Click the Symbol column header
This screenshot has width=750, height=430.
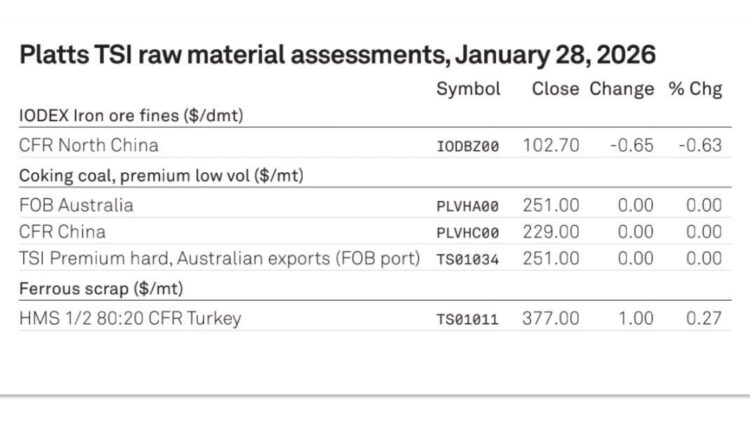[x=468, y=89]
